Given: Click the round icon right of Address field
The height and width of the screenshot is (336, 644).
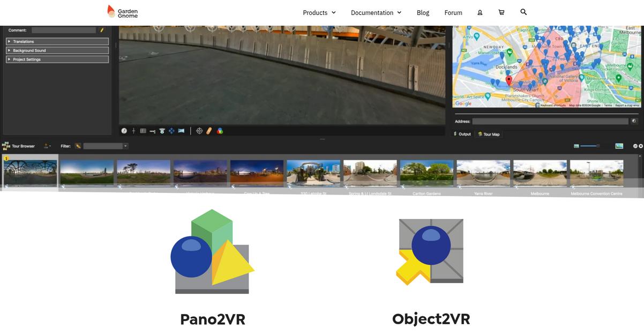Looking at the screenshot, I should pos(634,122).
